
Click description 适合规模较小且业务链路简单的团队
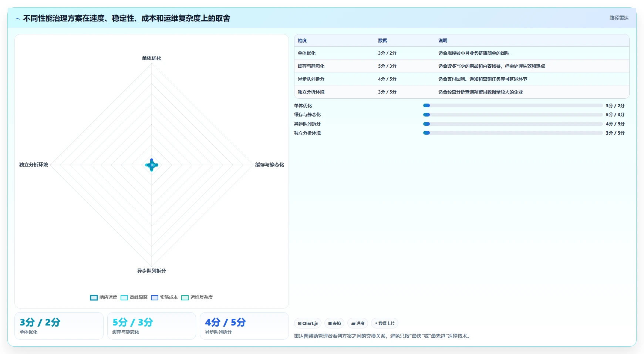pyautogui.click(x=474, y=53)
